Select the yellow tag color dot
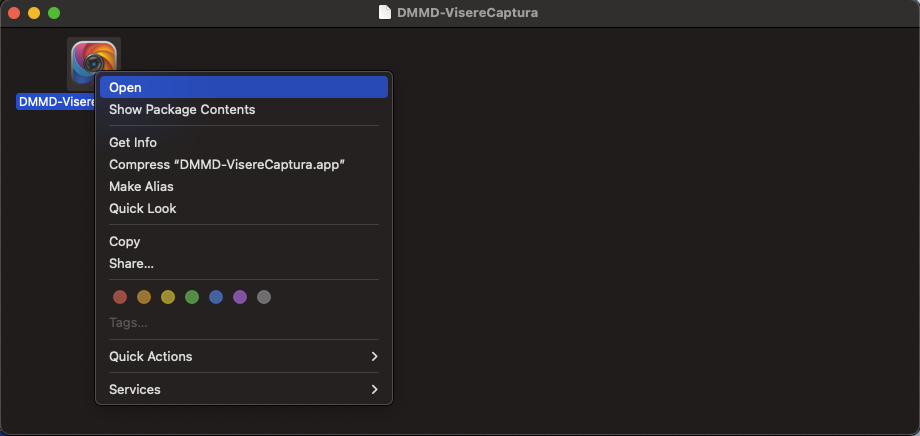The width and height of the screenshot is (920, 436). click(x=168, y=297)
